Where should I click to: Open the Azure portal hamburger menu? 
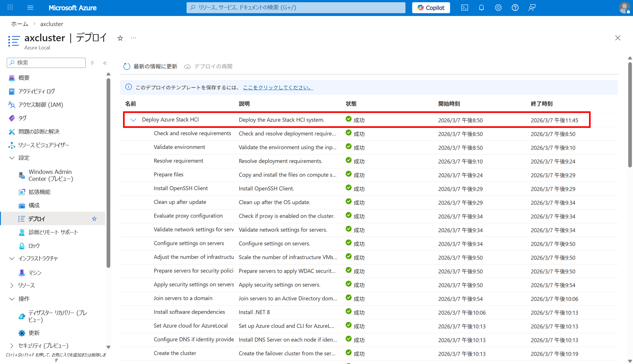[x=30, y=8]
